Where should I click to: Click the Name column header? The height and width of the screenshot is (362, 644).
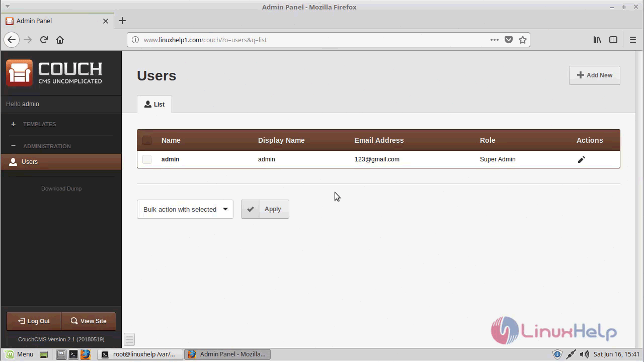pyautogui.click(x=171, y=140)
